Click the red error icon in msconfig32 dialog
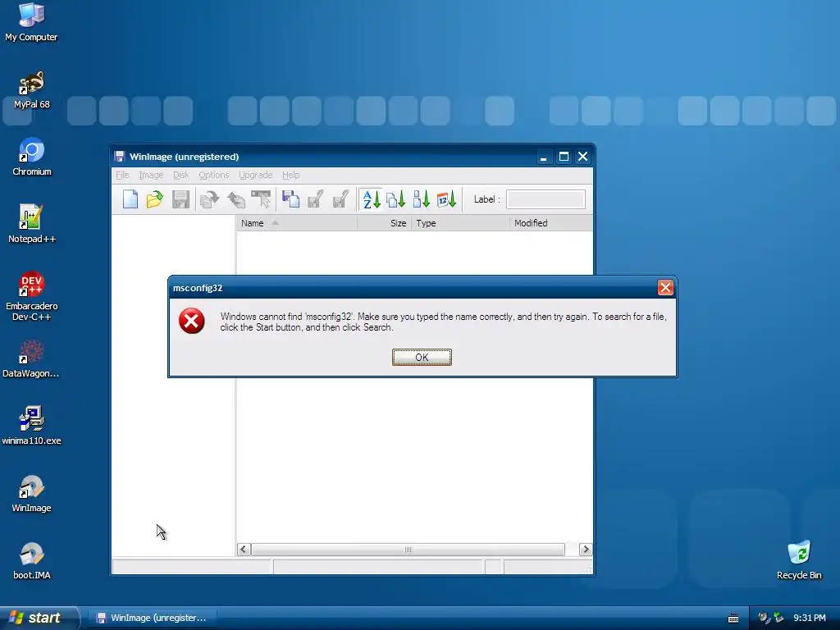This screenshot has height=630, width=840. (x=192, y=321)
